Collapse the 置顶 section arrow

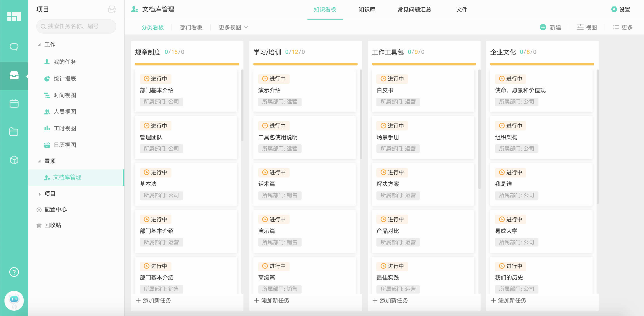click(39, 161)
